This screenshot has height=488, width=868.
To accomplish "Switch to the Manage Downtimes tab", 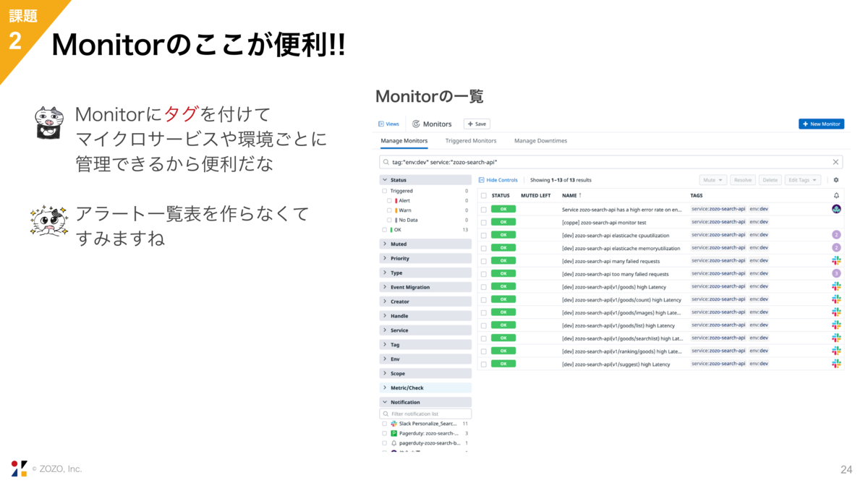I will coord(540,141).
